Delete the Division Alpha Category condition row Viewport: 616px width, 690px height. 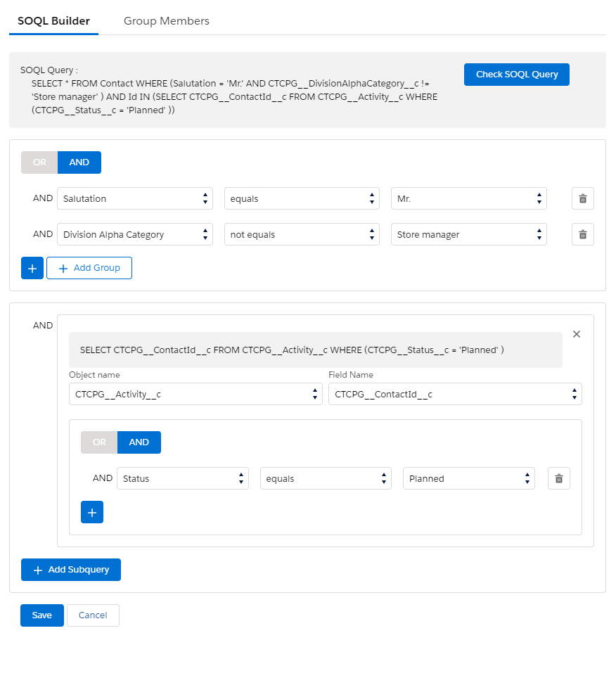582,234
